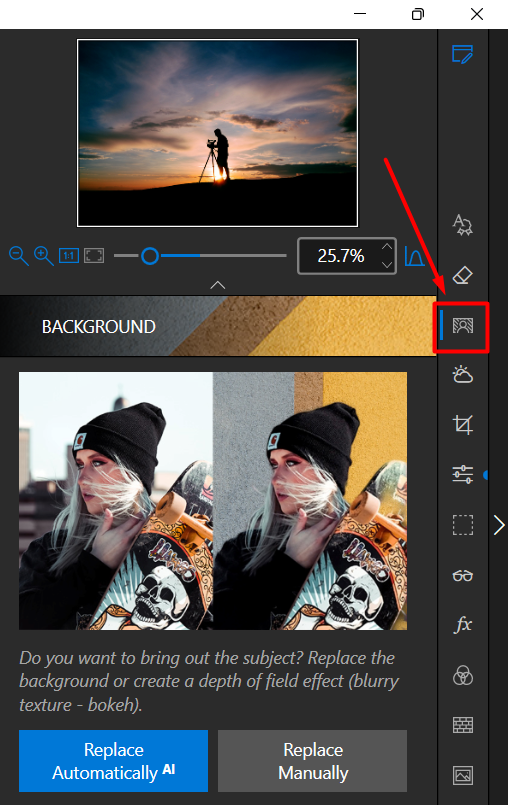
Task: Select the dashed Selection area tool
Action: click(462, 525)
